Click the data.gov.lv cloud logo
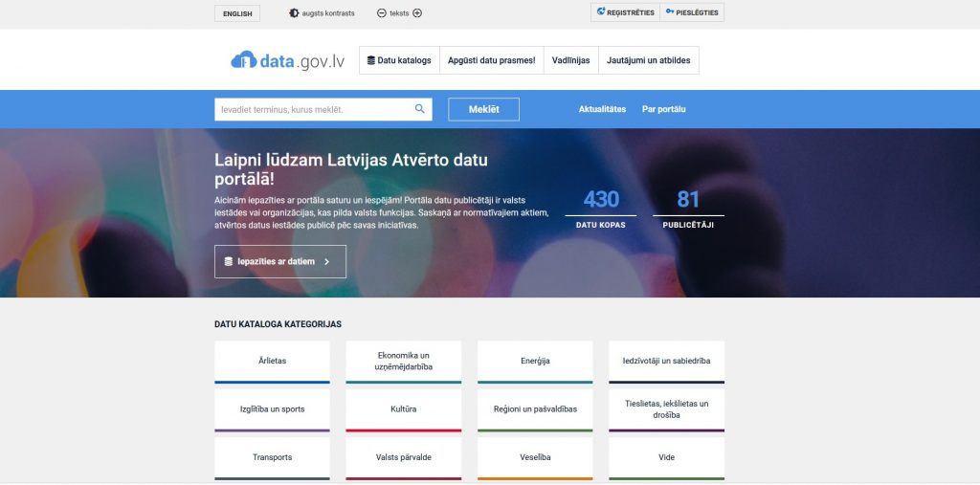Screen dimensions: 980x485 (x=287, y=60)
